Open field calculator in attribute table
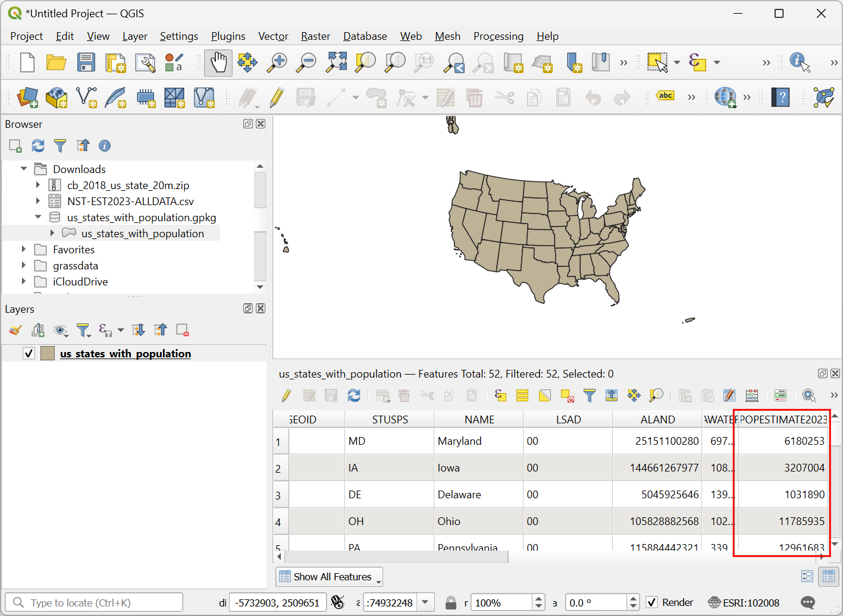Image resolution: width=843 pixels, height=616 pixels. point(752,395)
